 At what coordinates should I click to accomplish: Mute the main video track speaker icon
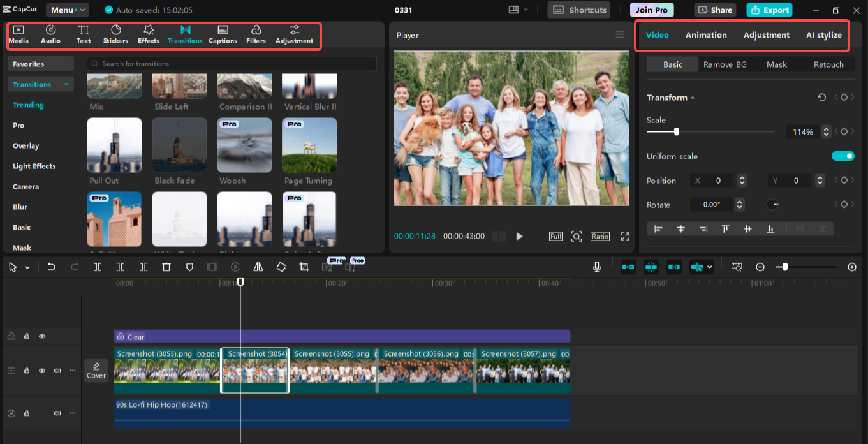(57, 371)
